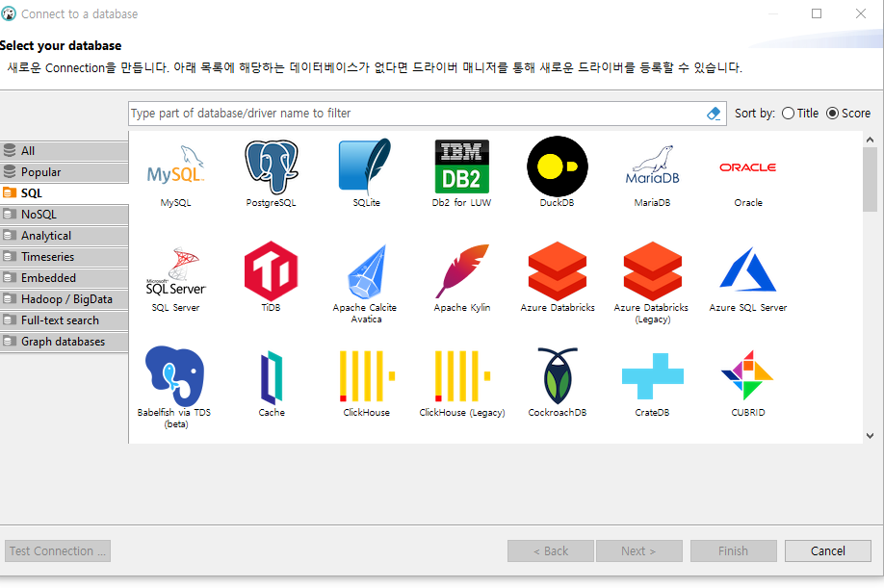Choose the TiDB driver icon

[x=272, y=271]
